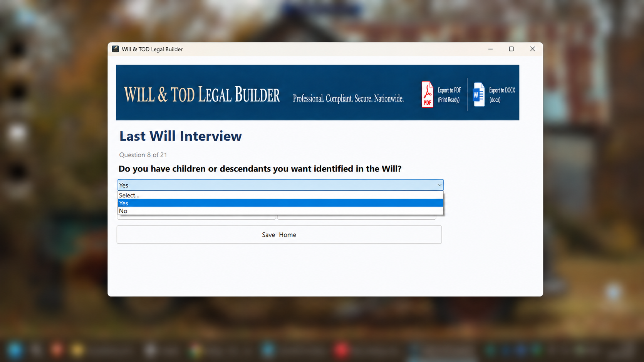Open the children question dropdown arrow

tap(439, 185)
